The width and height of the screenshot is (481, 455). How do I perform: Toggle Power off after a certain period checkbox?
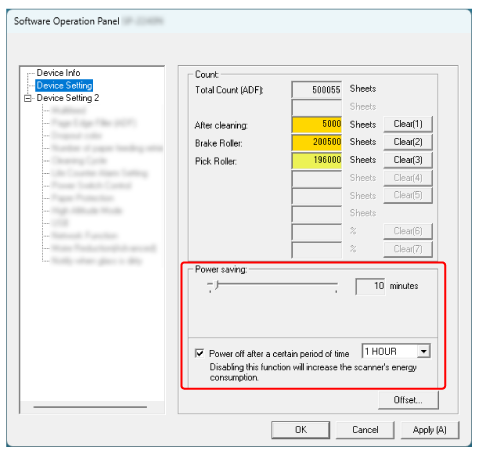tap(199, 353)
